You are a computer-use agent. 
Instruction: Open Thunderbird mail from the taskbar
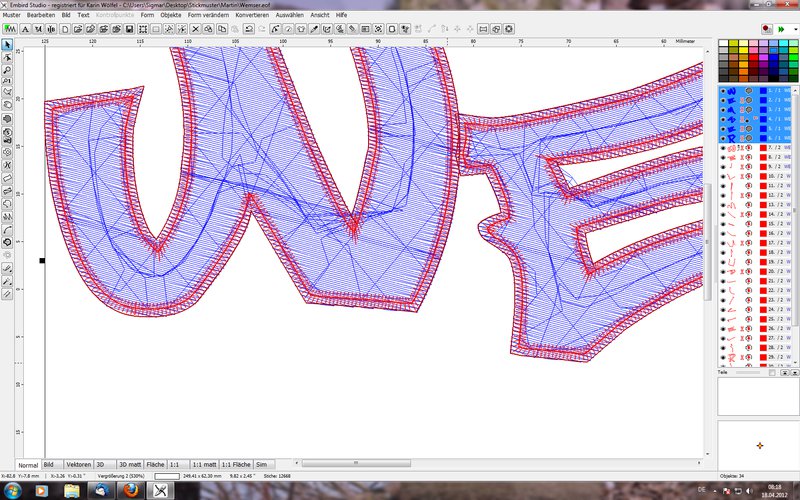pos(101,491)
